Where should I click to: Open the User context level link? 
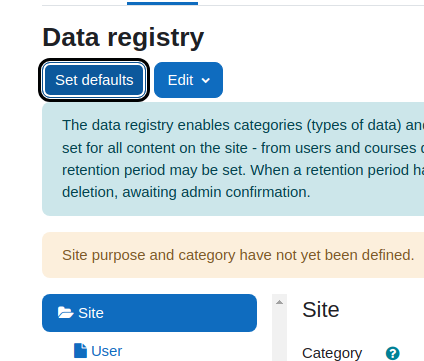coord(107,351)
